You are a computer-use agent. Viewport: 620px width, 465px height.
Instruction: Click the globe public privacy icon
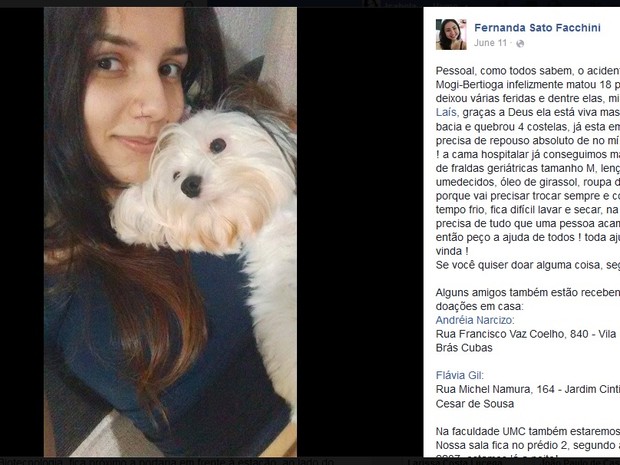coord(520,43)
